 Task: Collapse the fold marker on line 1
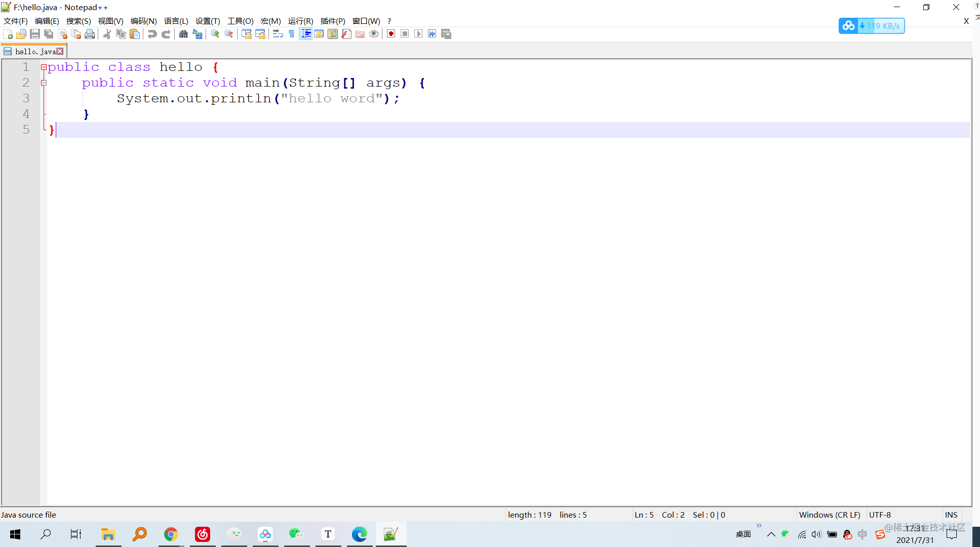[44, 67]
